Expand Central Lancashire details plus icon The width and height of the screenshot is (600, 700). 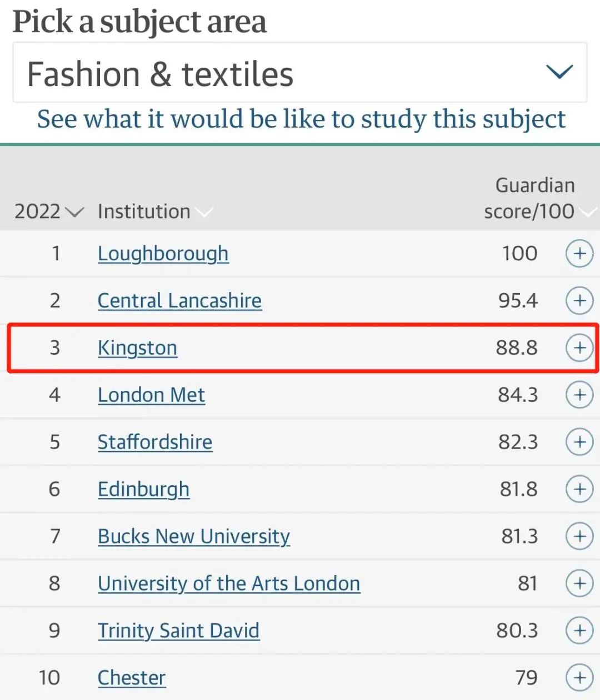pos(579,301)
